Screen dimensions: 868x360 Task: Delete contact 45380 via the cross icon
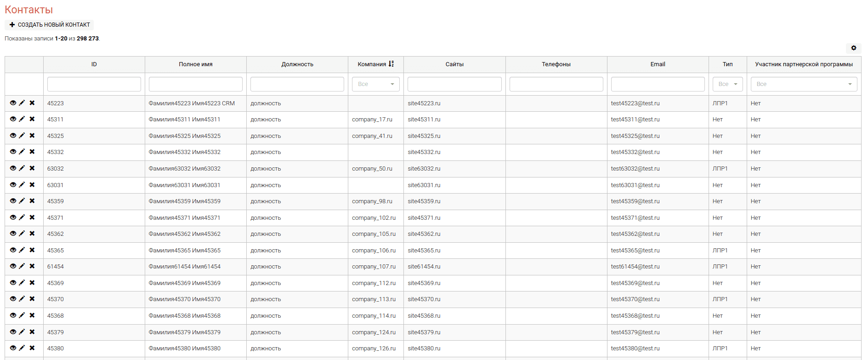[32, 348]
